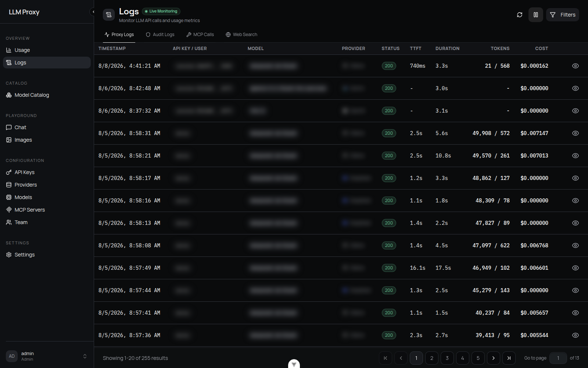588x368 pixels.
Task: Open API Keys configuration
Action: [x=47, y=172]
